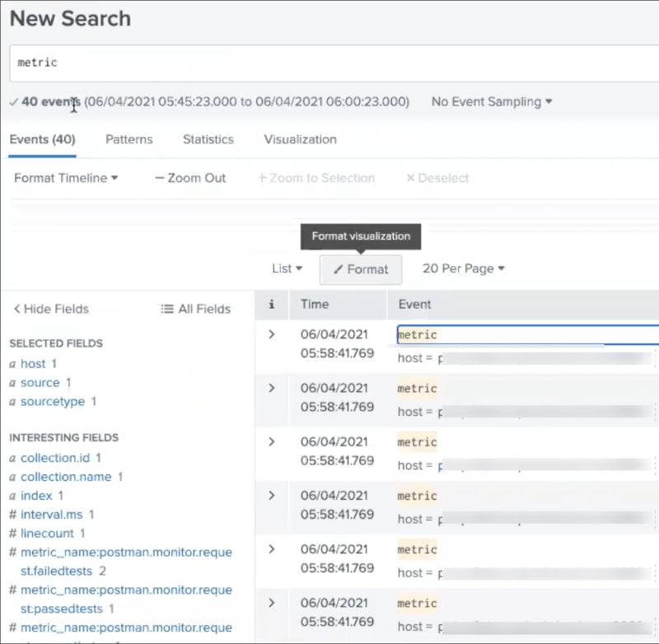The width and height of the screenshot is (659, 644).
Task: Open the linecount field
Action: (x=47, y=534)
